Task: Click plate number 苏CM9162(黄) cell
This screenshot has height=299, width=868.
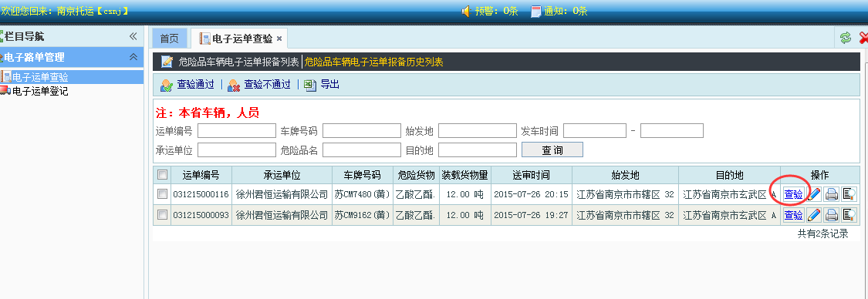Action: coord(362,215)
